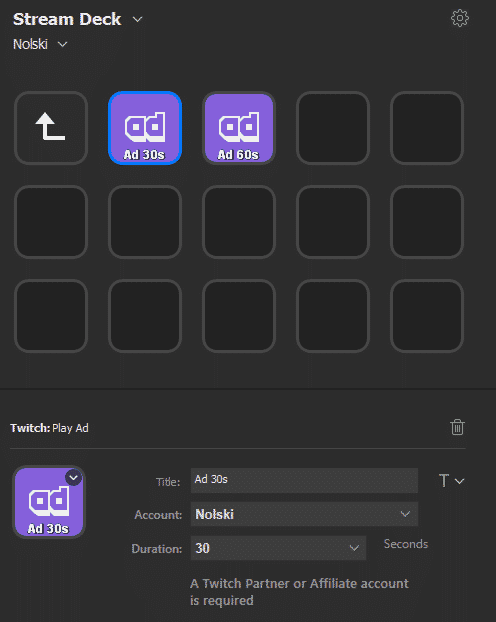Click the Twitch Partner or Affiliate required note
Viewport: 496px width, 622px height.
pos(299,592)
